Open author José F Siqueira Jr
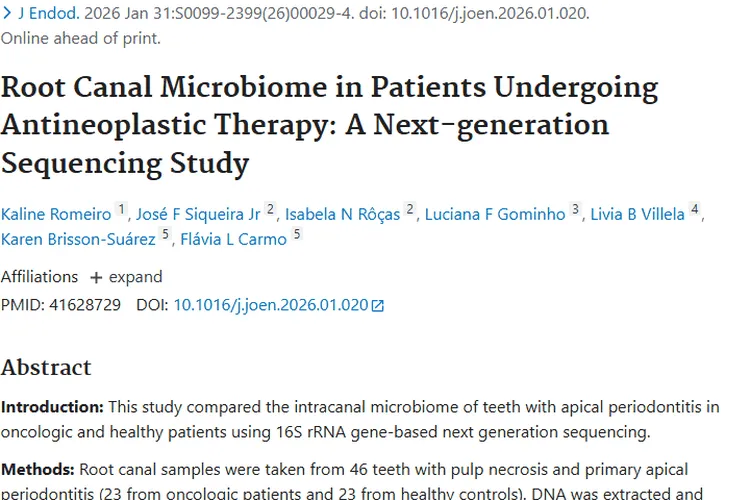 (x=198, y=214)
